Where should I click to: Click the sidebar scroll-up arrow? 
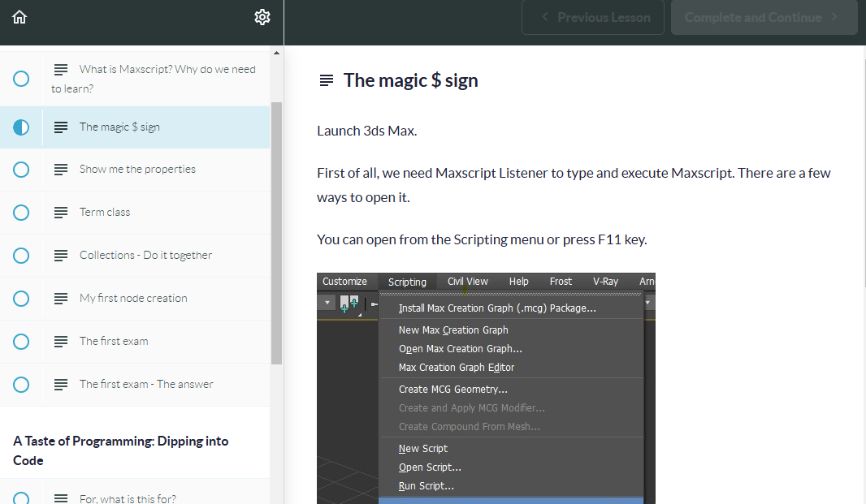tap(276, 53)
